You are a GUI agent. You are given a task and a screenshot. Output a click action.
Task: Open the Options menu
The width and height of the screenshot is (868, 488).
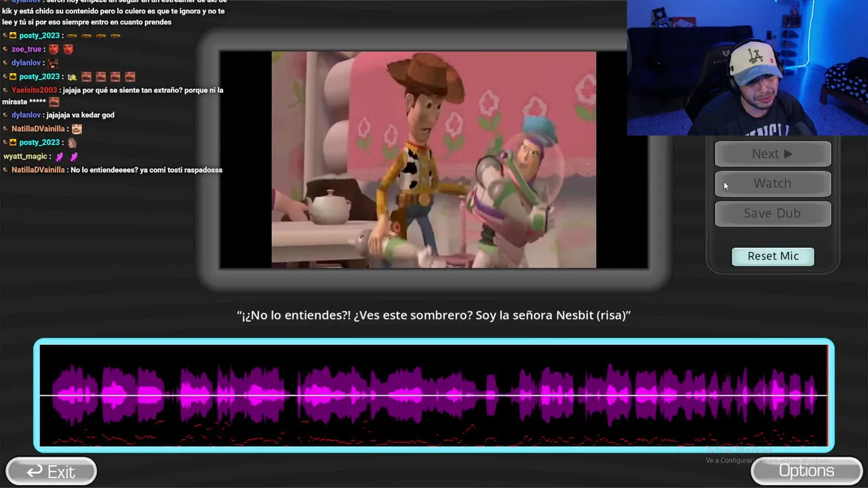pos(806,471)
